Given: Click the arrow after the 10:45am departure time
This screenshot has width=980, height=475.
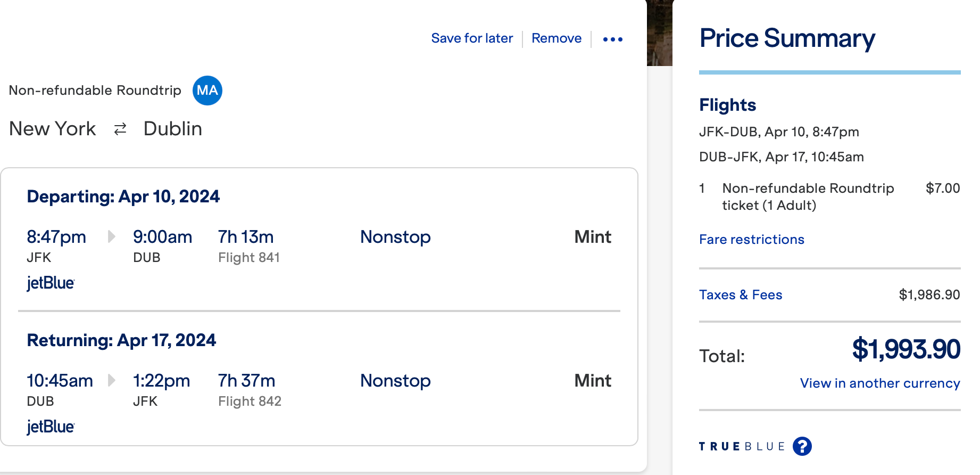Looking at the screenshot, I should pos(111,380).
